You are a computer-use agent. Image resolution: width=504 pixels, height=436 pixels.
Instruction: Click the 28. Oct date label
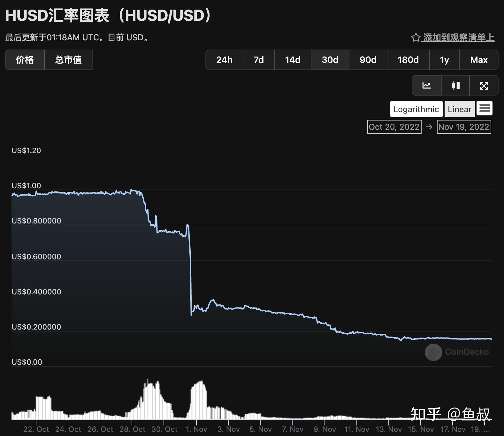pyautogui.click(x=132, y=429)
